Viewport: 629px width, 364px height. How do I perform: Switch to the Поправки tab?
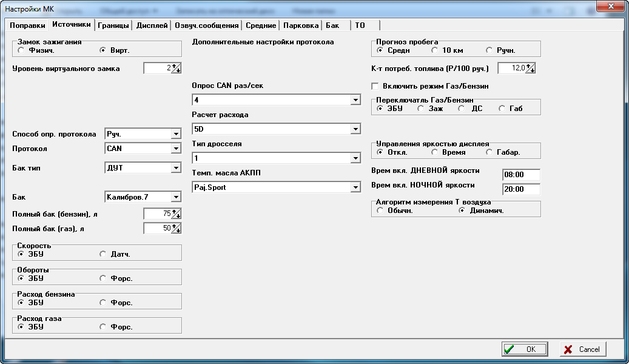point(27,25)
